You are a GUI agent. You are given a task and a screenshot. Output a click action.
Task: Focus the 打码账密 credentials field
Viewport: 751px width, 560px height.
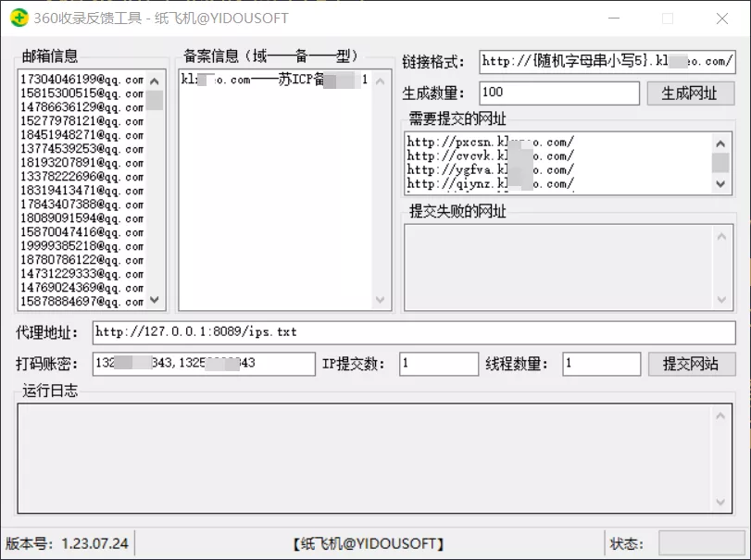(x=204, y=364)
